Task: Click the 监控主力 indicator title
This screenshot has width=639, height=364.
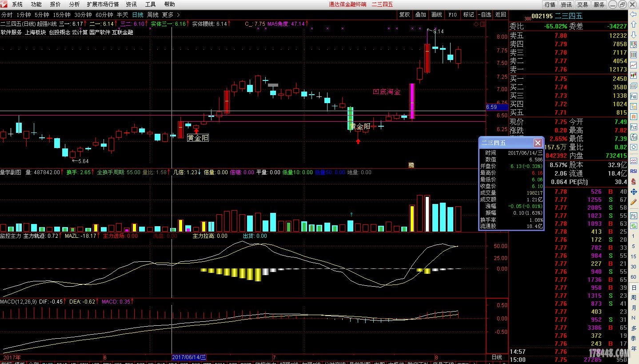Action: (11, 236)
